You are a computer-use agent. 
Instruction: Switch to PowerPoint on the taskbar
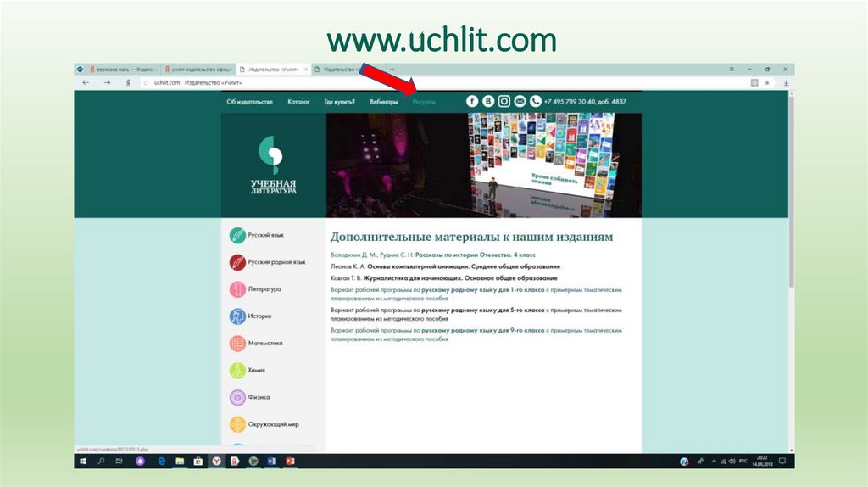coord(290,461)
